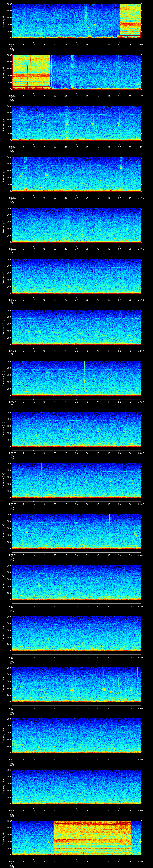
Task: Click the spectrogram panel starting at 11:34:00
Action: tap(76, 276)
